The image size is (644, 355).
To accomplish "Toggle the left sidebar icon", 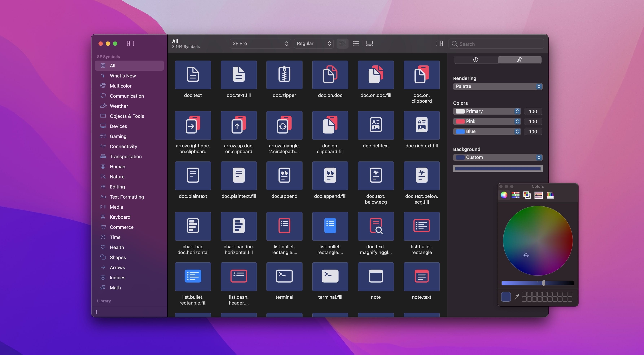I will click(x=130, y=43).
